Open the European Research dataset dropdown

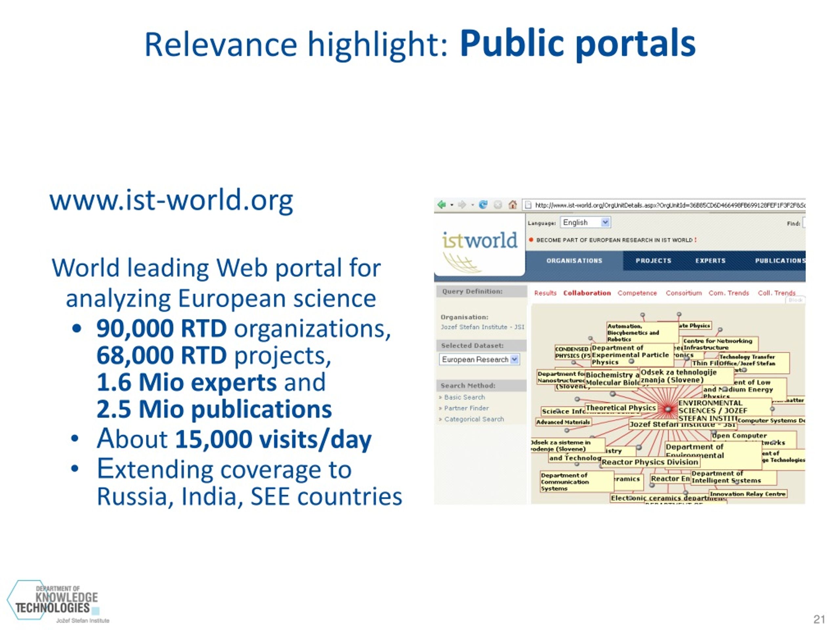tap(479, 359)
